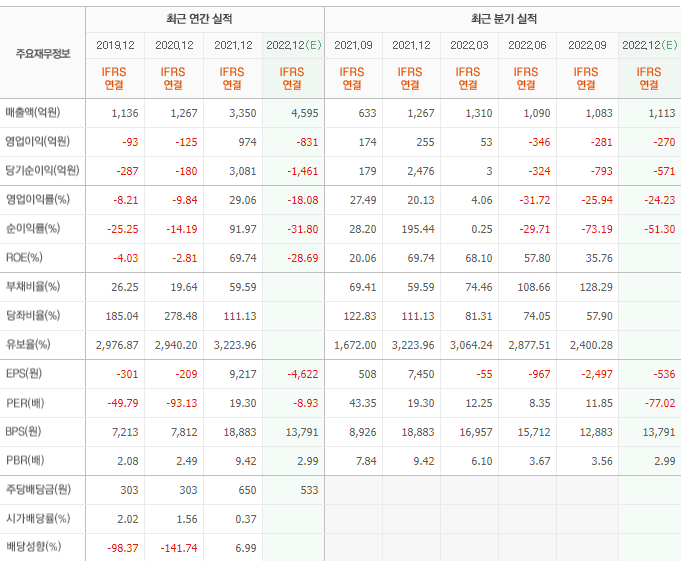The height and width of the screenshot is (561, 689).
Task: Select the '부채비율(%)' row label
Action: click(x=33, y=287)
